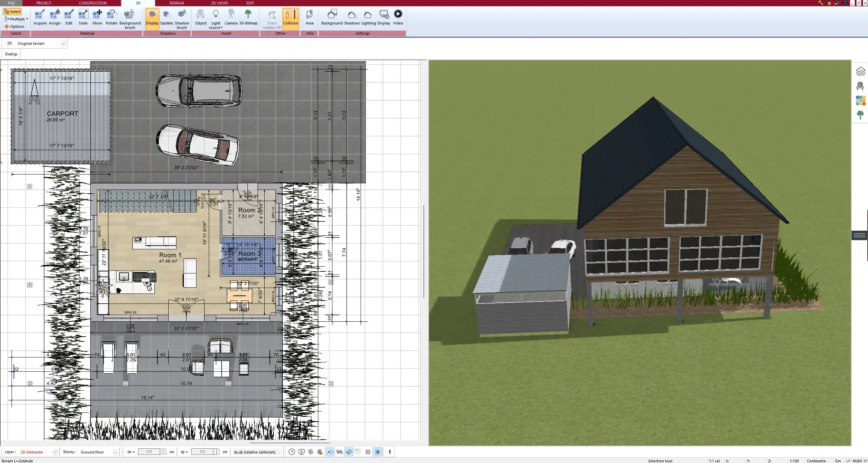Toggle the Select mode button
The height and width of the screenshot is (463, 868).
pyautogui.click(x=13, y=12)
